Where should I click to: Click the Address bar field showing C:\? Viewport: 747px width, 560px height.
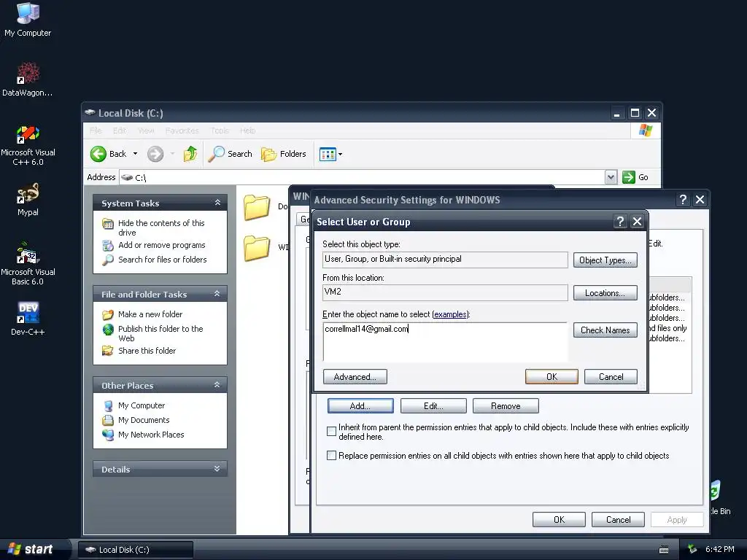point(362,177)
